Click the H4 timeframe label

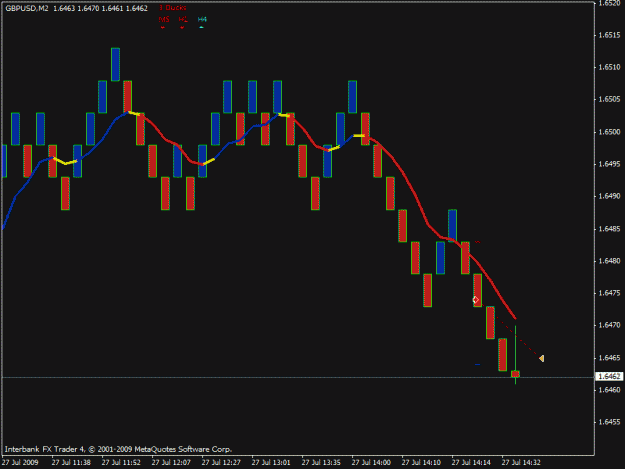click(202, 19)
